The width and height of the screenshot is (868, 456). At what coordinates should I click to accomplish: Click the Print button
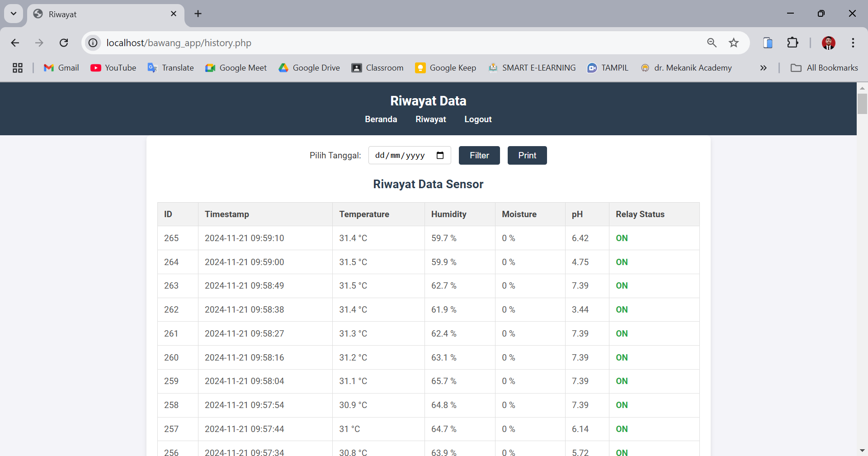pyautogui.click(x=527, y=156)
